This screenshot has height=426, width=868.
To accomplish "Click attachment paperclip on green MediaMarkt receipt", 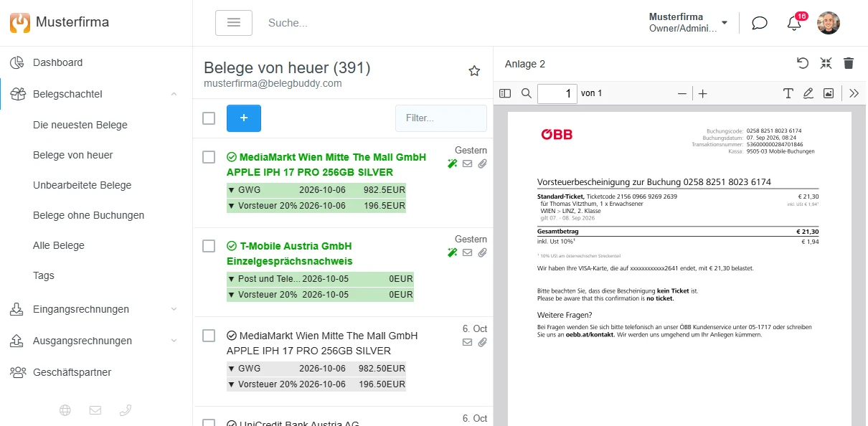I will [x=483, y=164].
